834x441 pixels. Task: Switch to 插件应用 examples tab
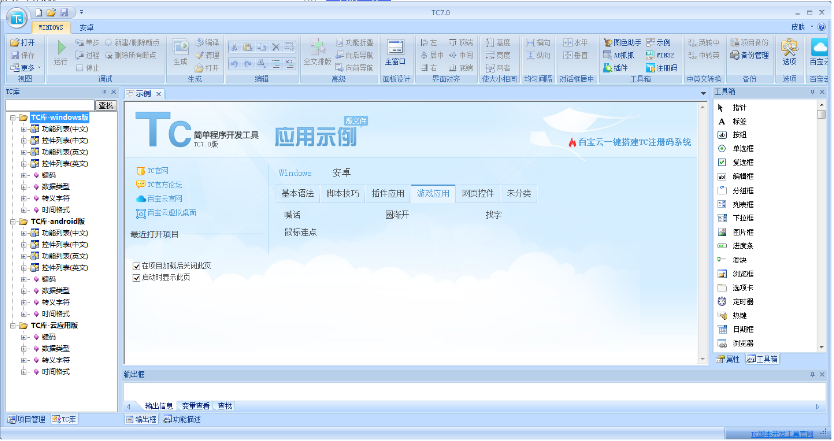tap(388, 194)
